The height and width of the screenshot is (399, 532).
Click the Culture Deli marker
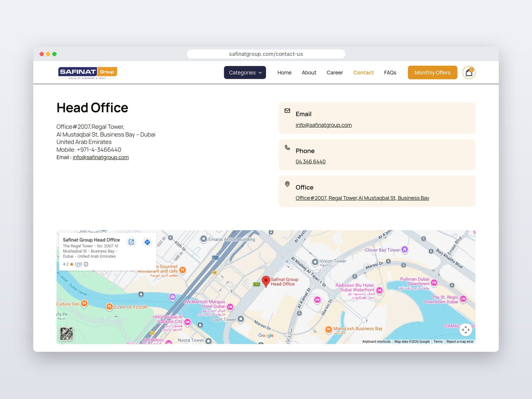point(84,303)
